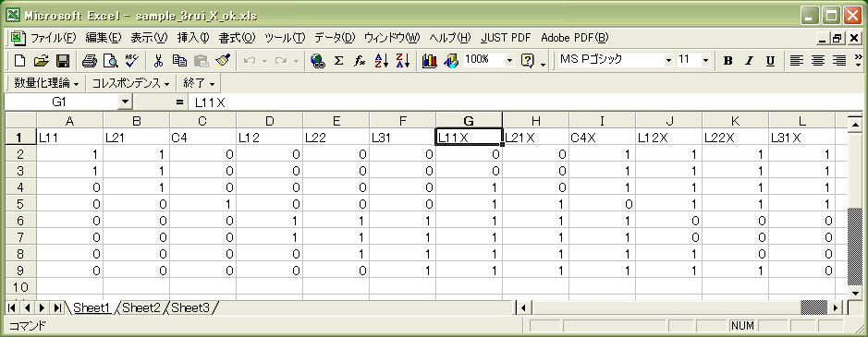The image size is (868, 337).
Task: Open a file with the folder icon
Action: pyautogui.click(x=42, y=61)
